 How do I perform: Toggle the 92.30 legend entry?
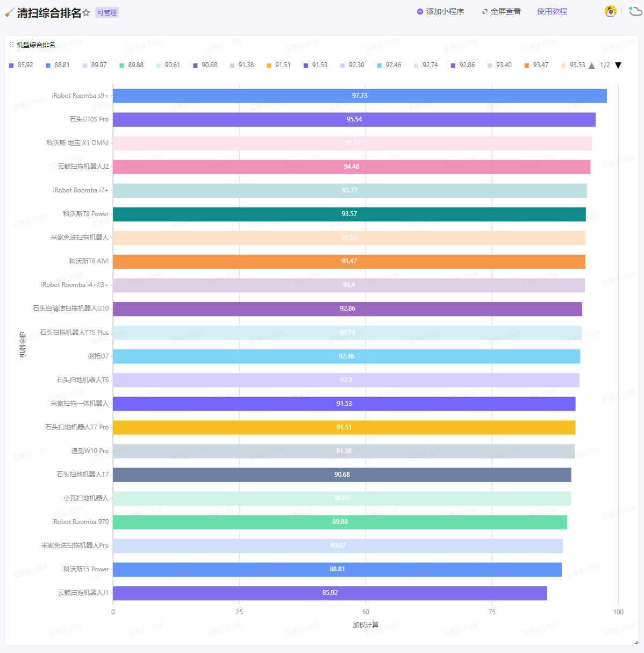coord(352,65)
